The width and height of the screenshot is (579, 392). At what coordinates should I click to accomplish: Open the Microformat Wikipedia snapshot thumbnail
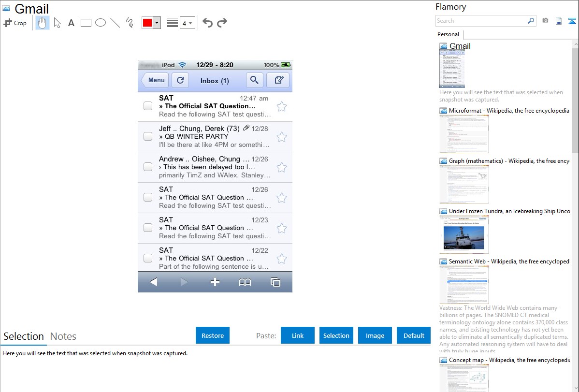(464, 134)
